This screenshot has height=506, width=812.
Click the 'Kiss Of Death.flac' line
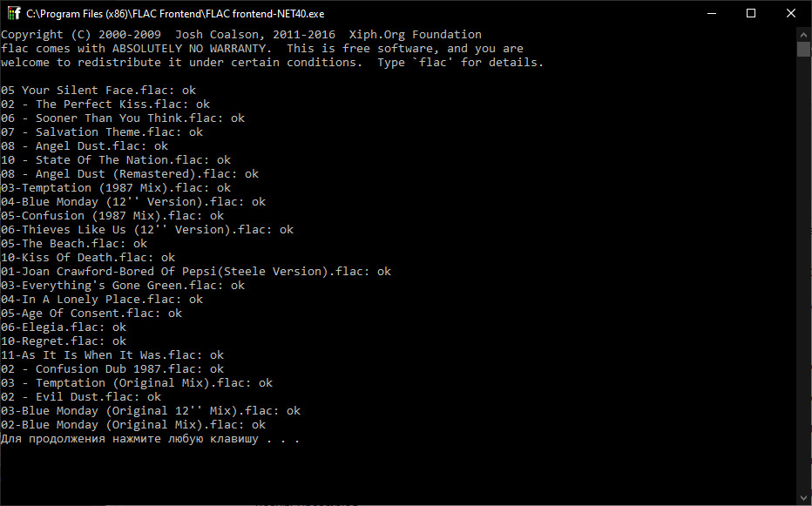point(87,258)
